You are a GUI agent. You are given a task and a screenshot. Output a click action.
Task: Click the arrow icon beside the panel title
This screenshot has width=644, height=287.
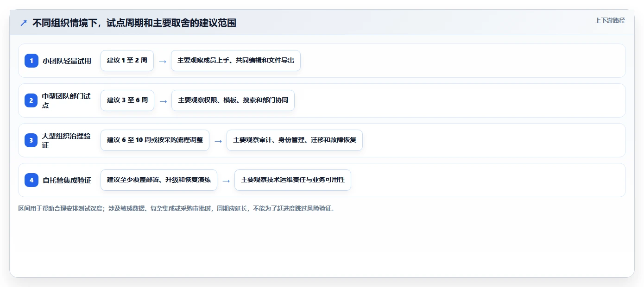point(24,23)
